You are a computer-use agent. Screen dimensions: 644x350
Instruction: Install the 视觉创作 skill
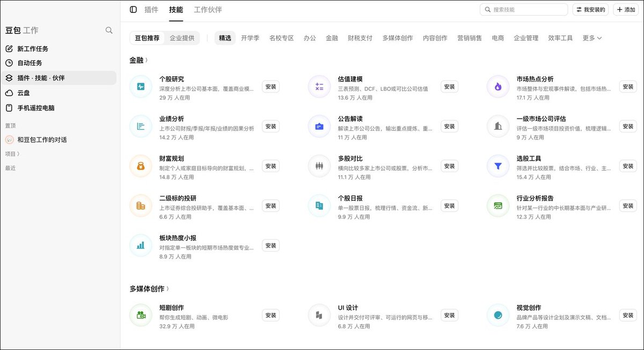point(628,315)
